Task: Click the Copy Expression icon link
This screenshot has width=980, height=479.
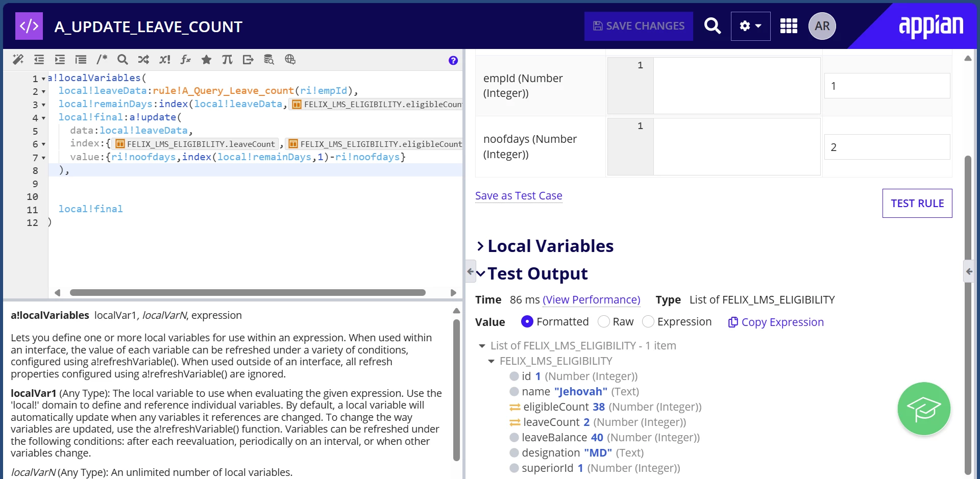Action: [776, 322]
